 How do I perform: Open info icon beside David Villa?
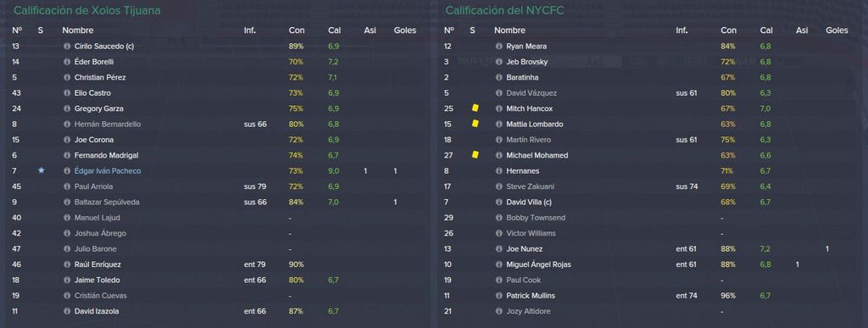[x=498, y=203]
